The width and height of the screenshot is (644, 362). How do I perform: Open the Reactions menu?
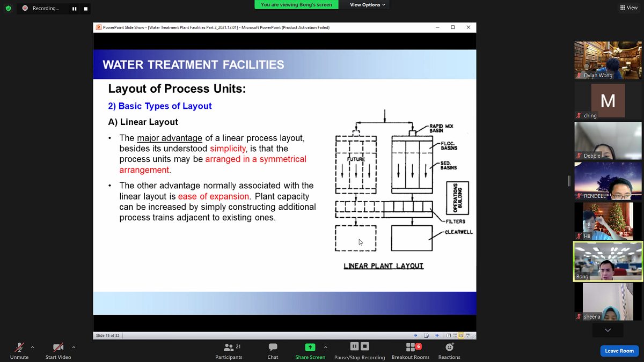(x=449, y=351)
